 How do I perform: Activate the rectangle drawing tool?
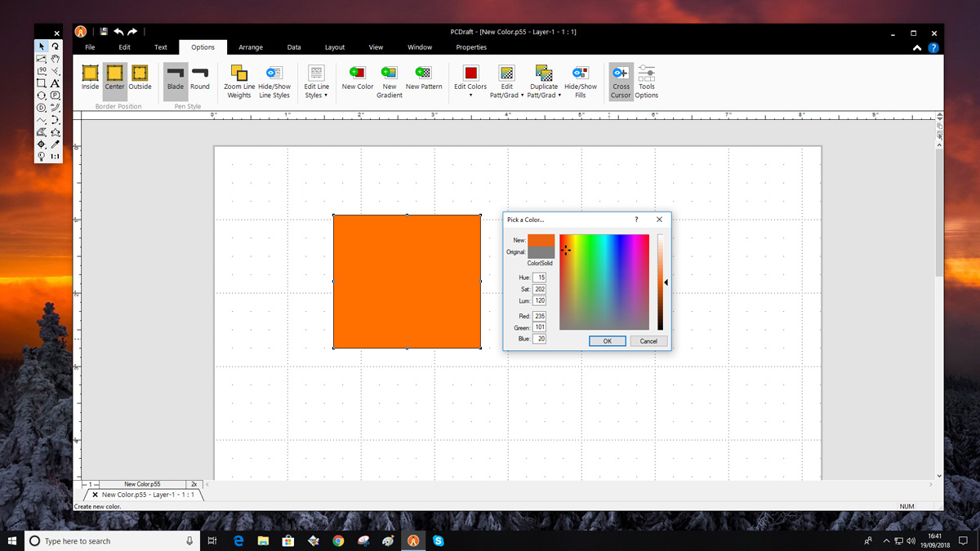click(42, 83)
